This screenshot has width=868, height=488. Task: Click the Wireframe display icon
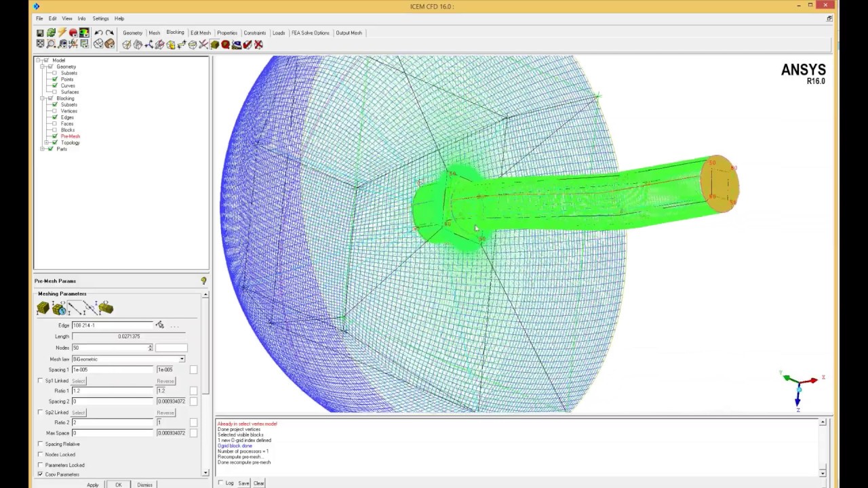pyautogui.click(x=98, y=44)
